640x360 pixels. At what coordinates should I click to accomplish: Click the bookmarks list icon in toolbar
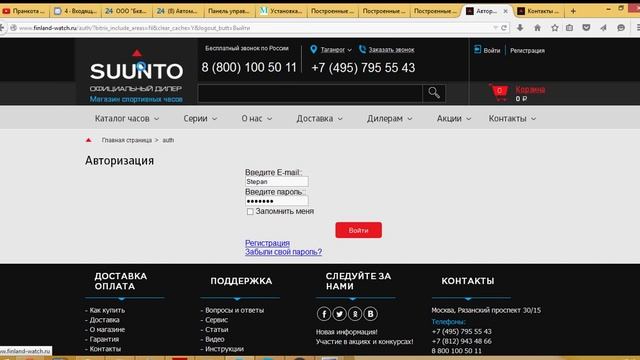click(x=569, y=28)
